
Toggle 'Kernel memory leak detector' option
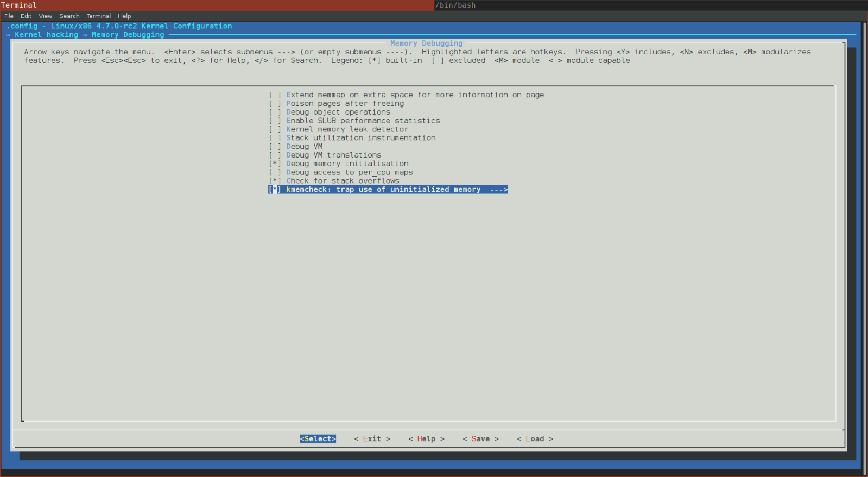pos(275,130)
